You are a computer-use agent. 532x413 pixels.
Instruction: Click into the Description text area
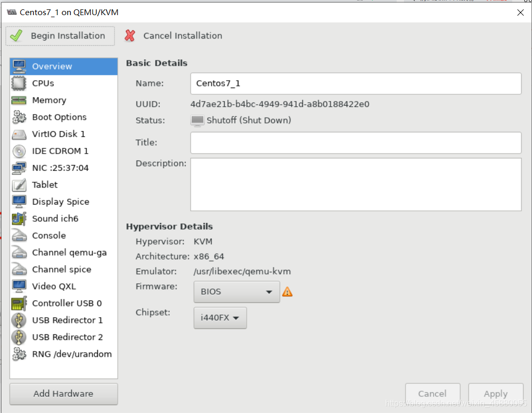pyautogui.click(x=356, y=184)
